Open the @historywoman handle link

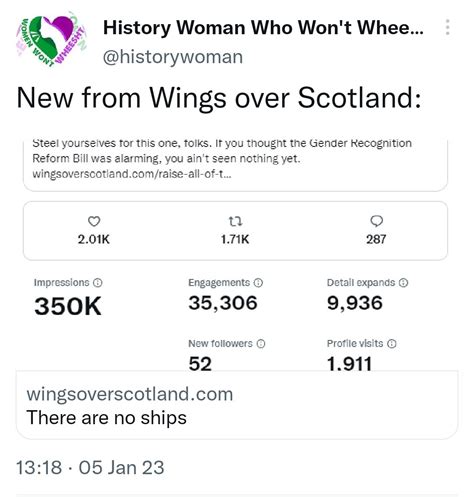coord(173,57)
